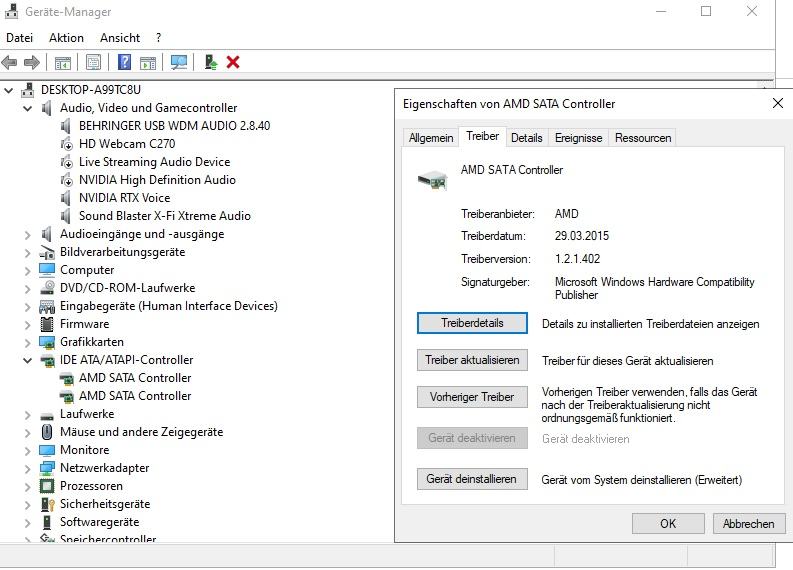
Task: Open the Aktion menu
Action: pyautogui.click(x=66, y=38)
